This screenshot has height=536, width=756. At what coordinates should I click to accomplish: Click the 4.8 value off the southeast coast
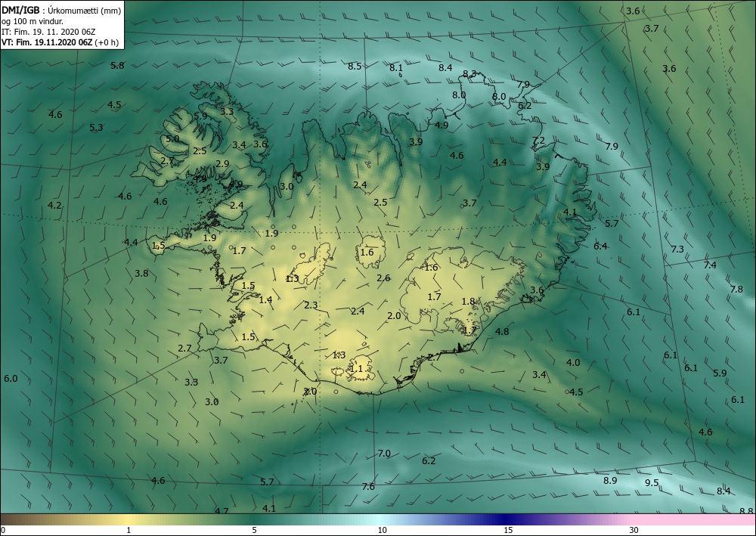[x=502, y=332]
